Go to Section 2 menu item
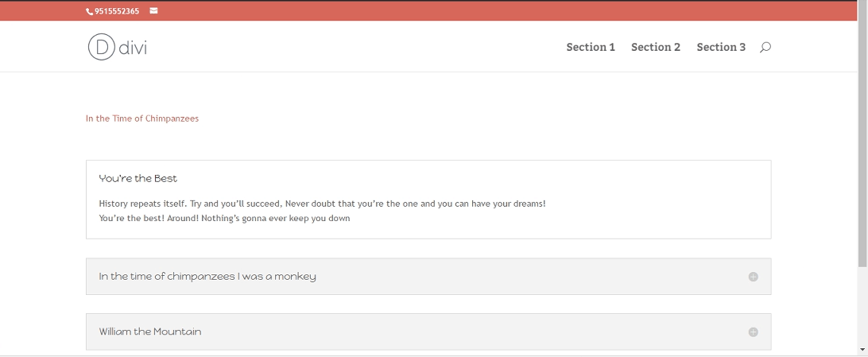This screenshot has height=357, width=868. [x=656, y=47]
